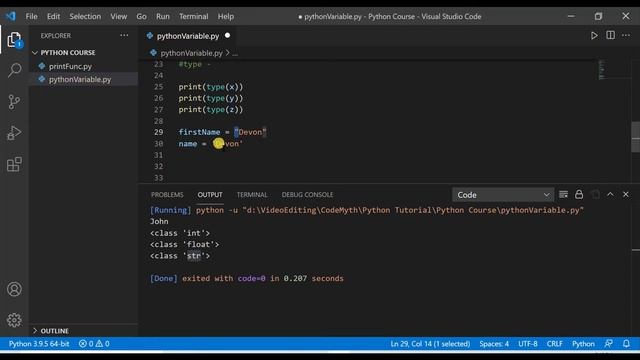Change language mode via Python status
This screenshot has width=640, height=360.
pyautogui.click(x=583, y=344)
